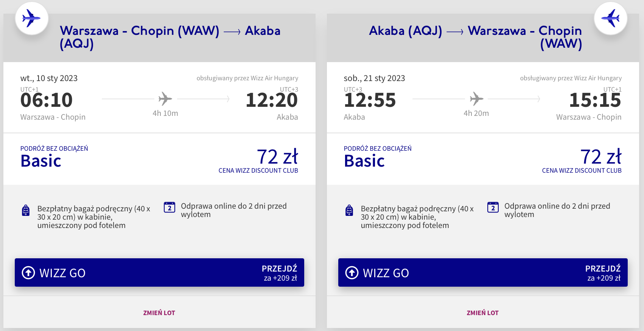Click the outbound flight plane badge icon
644x331 pixels.
(31, 18)
